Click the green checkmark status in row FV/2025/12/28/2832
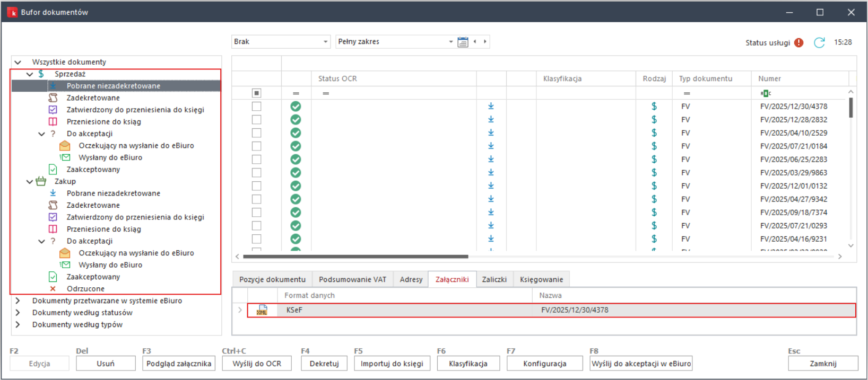The height and width of the screenshot is (380, 868). coord(296,120)
